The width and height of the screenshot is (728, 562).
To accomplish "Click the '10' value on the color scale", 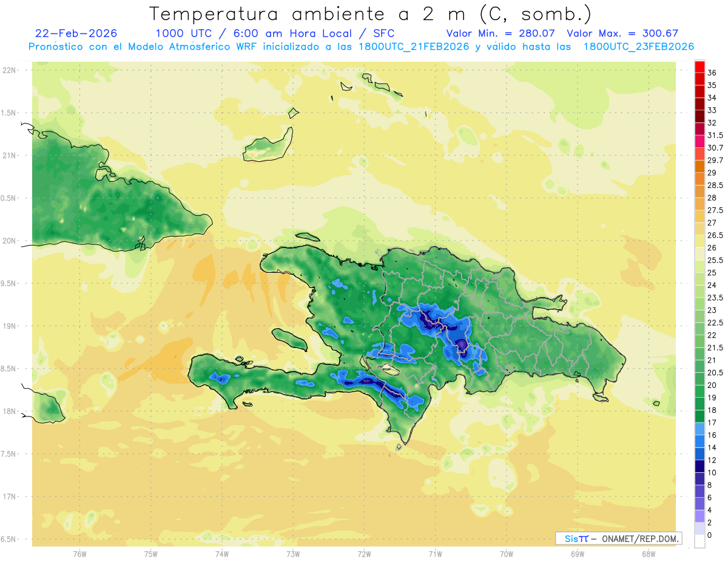I will (712, 473).
